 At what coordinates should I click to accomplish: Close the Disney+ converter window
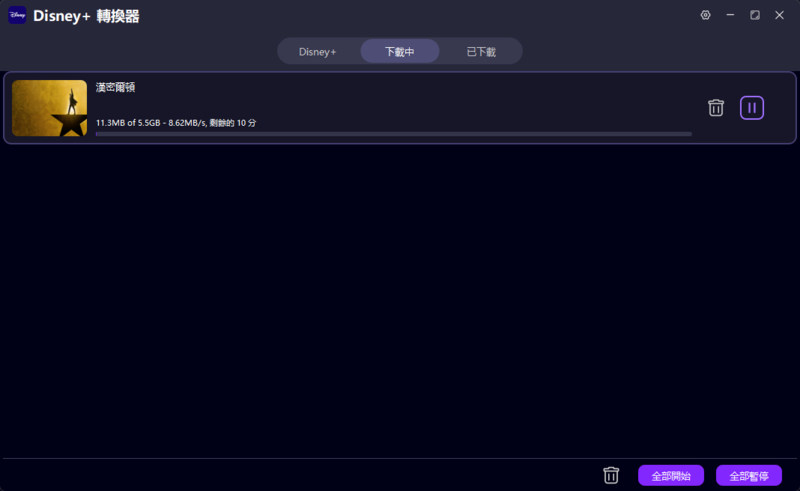click(779, 15)
